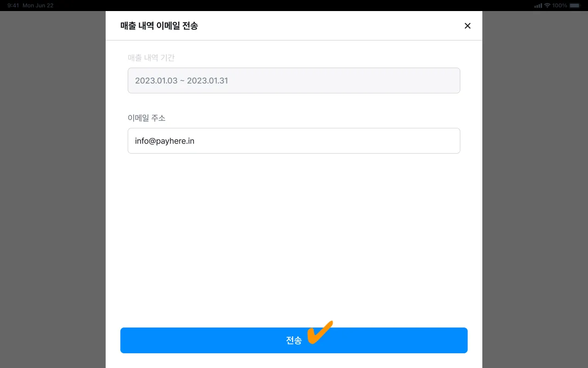Select the start date 2023.01.03
The image size is (588, 368).
(156, 80)
